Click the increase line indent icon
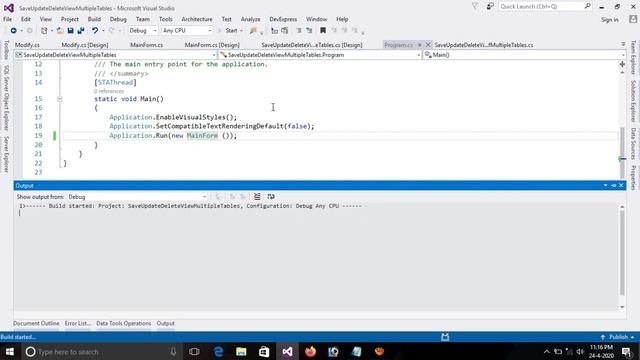Viewport: 640px width, 360px height. (309, 31)
